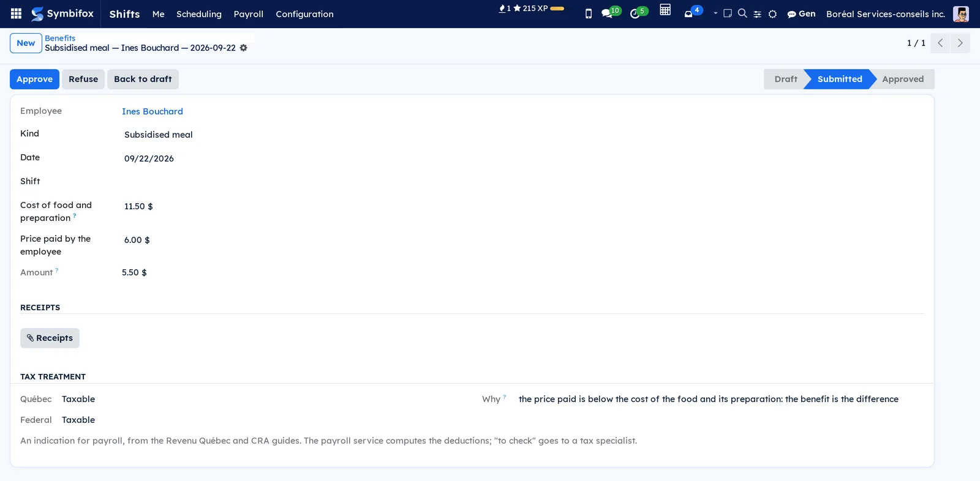This screenshot has width=980, height=481.
Task: Create a New benefit record
Action: pos(26,43)
